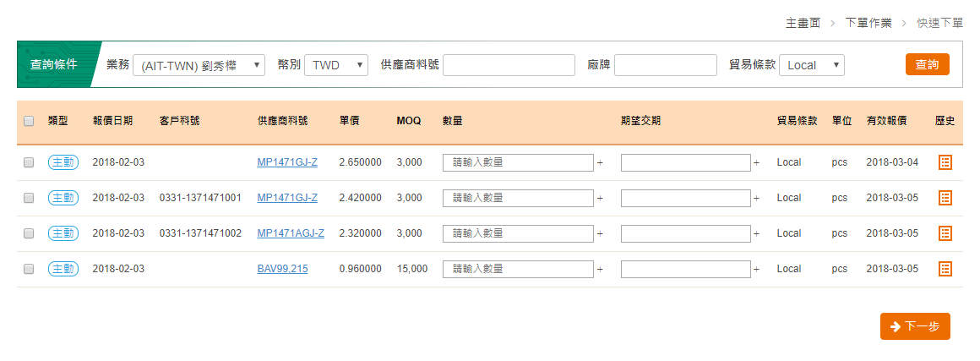
Task: Open history icon for MP1471GJ-Z 2.650000 row
Action: (945, 162)
